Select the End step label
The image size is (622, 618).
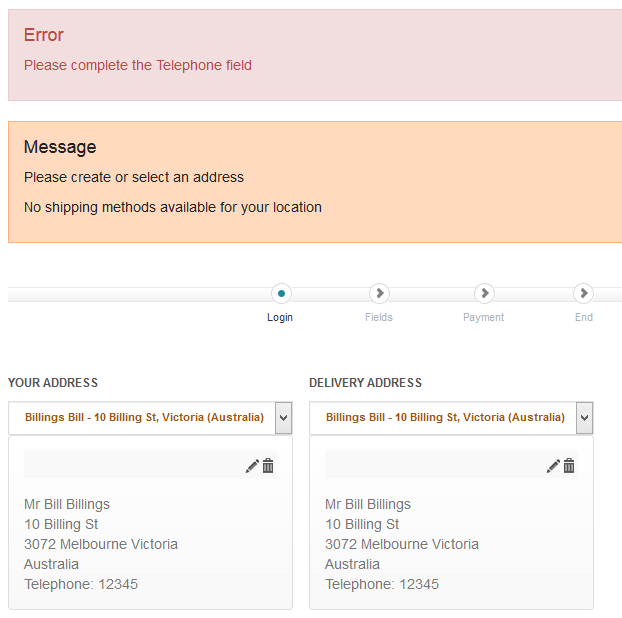pyautogui.click(x=584, y=317)
